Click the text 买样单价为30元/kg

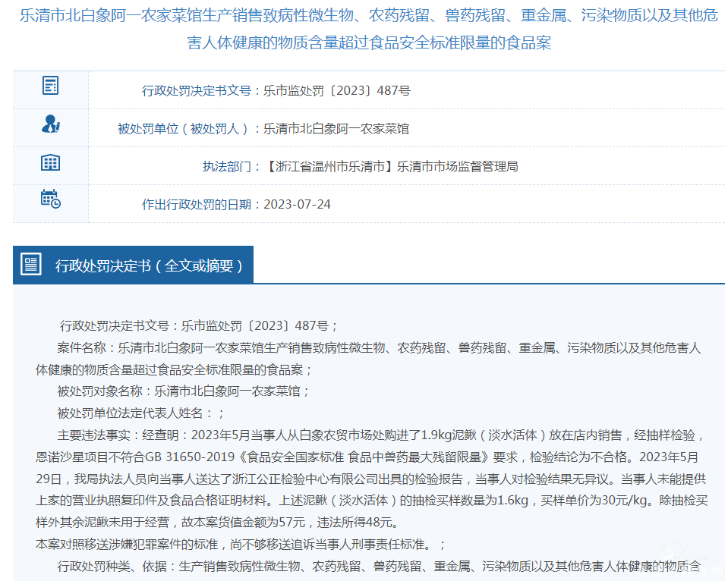594,501
